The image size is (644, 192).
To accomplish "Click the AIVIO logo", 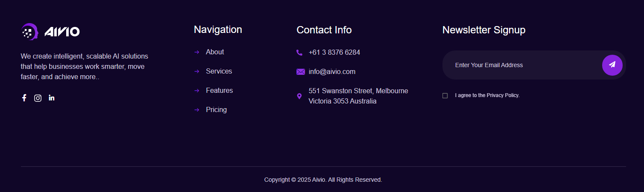I will click(50, 31).
